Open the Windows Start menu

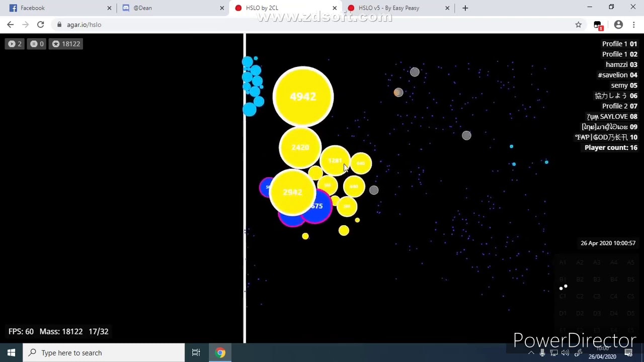pos(12,353)
